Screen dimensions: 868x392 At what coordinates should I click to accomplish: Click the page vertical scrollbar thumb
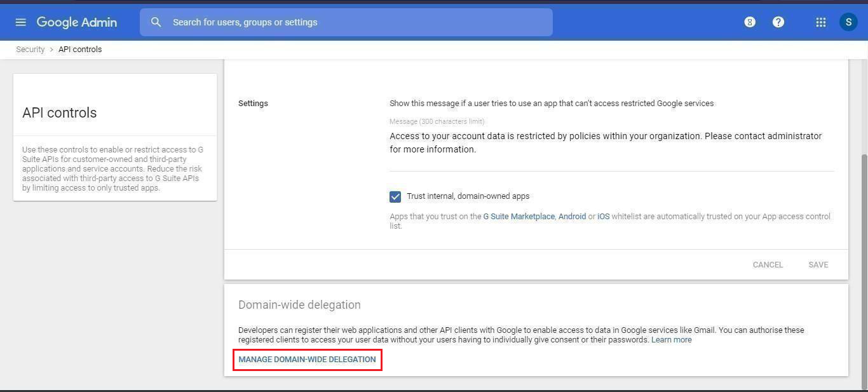(864, 271)
